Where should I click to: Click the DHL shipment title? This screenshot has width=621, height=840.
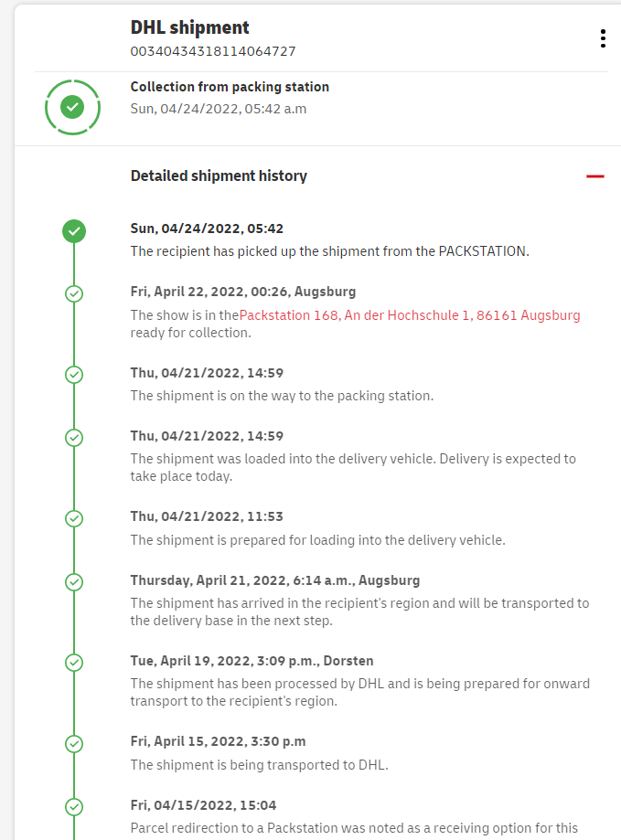189,28
